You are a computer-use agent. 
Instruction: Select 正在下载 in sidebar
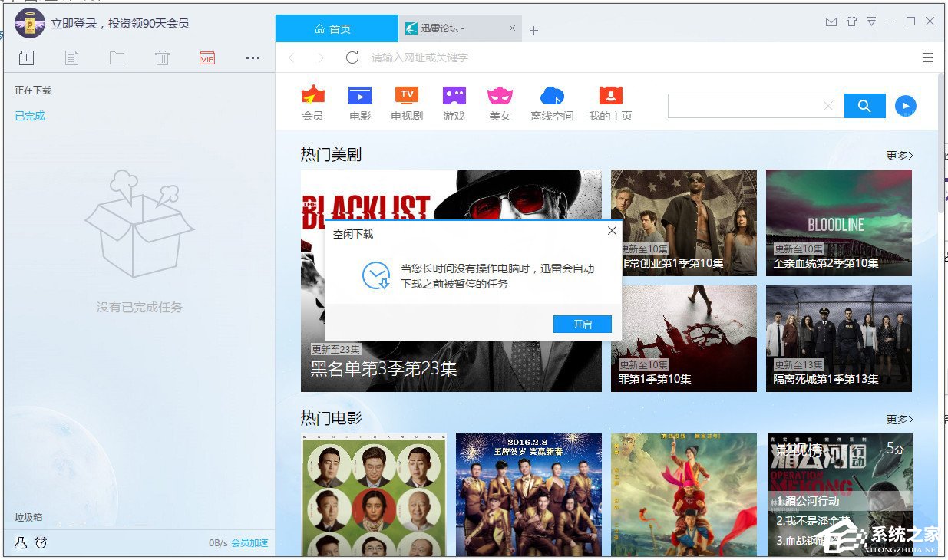pos(33,91)
